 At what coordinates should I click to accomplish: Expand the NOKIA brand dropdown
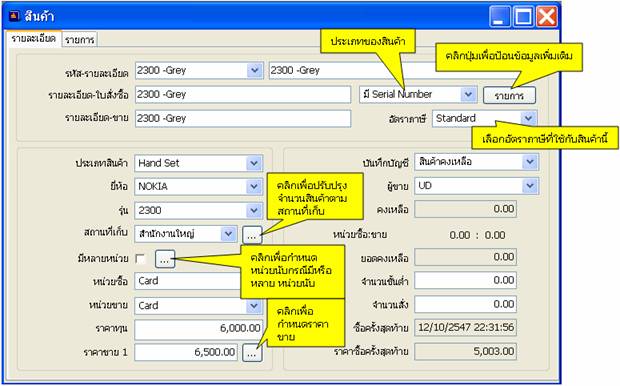(254, 186)
